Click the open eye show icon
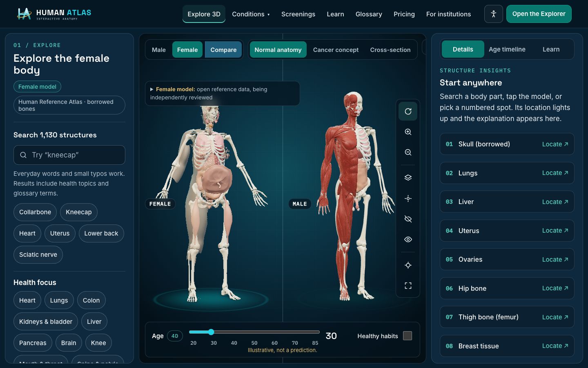 coord(408,240)
